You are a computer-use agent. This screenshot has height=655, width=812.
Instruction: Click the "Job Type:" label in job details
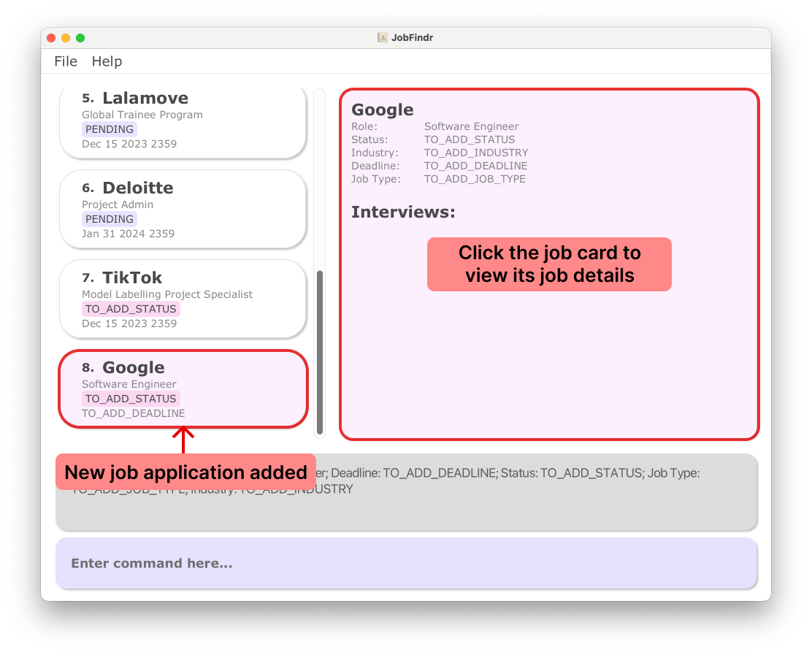pyautogui.click(x=375, y=179)
